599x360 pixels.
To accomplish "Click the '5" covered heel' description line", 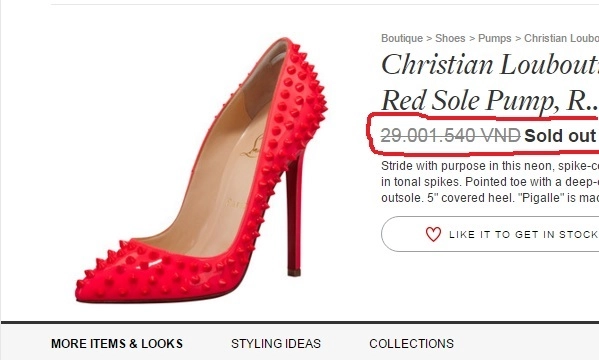I will pos(490,198).
